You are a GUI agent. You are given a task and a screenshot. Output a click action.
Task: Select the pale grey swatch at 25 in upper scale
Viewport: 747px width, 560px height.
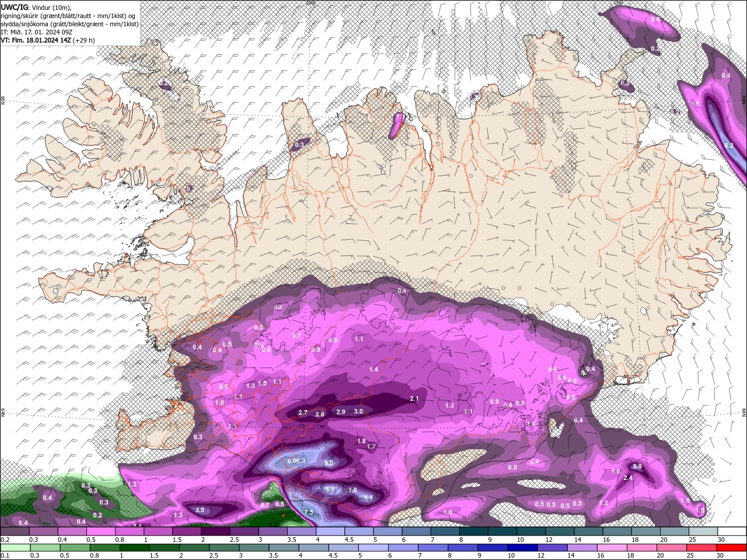pyautogui.click(x=703, y=531)
